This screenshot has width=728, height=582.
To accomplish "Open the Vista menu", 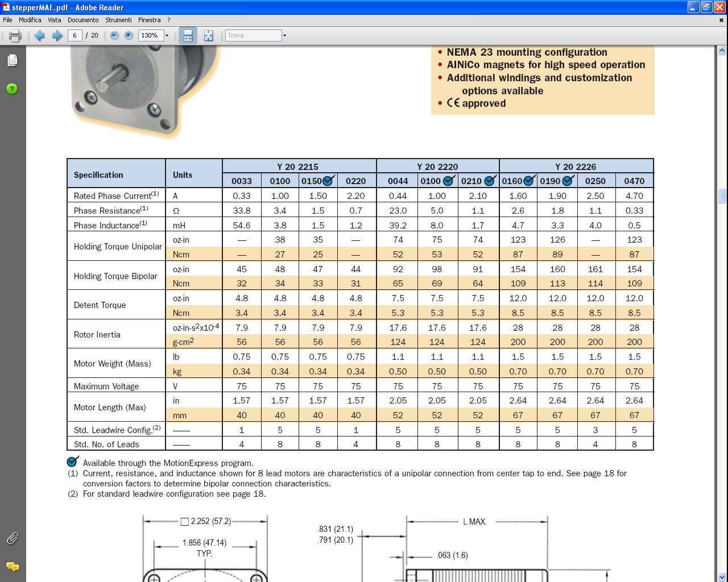I will [55, 20].
